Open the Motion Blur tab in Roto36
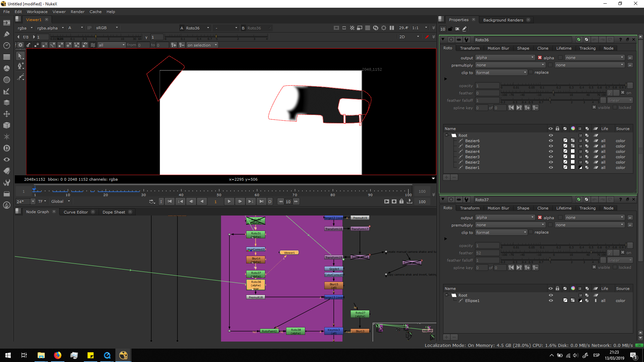644x362 pixels. click(x=498, y=48)
